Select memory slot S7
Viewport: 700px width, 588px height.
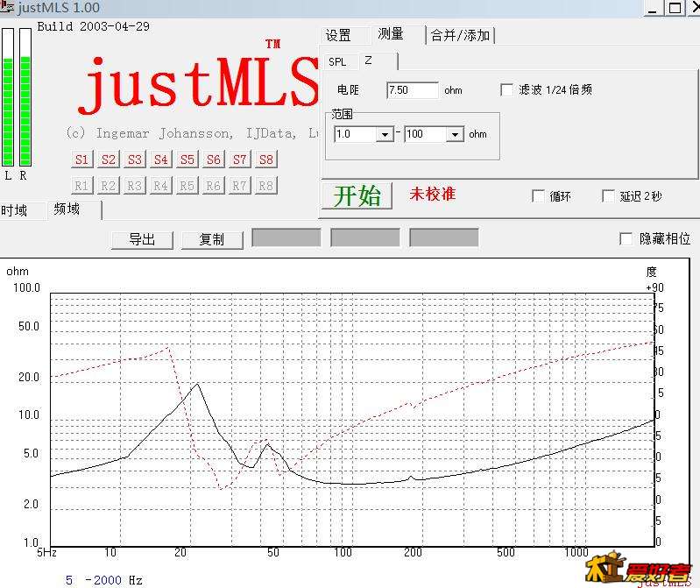[240, 159]
